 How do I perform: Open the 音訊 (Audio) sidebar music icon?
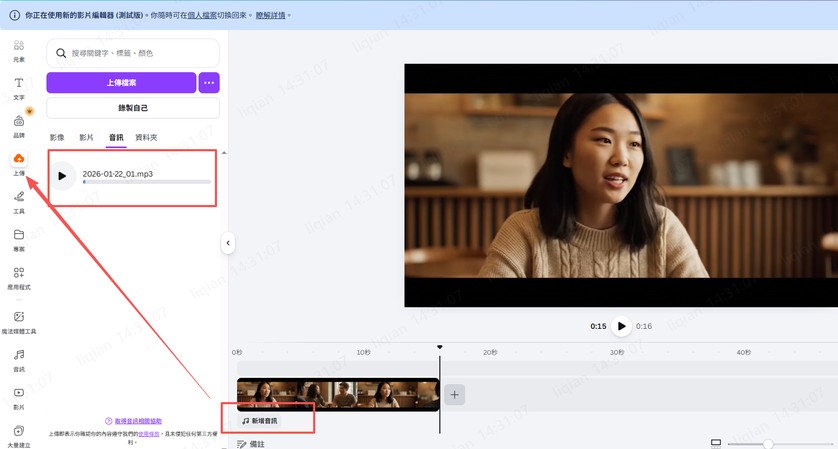click(19, 354)
